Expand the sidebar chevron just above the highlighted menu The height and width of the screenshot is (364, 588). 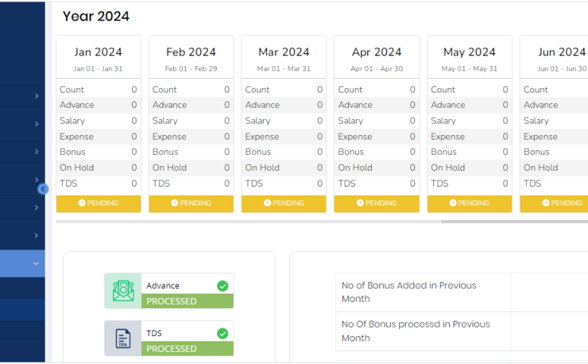pos(36,236)
